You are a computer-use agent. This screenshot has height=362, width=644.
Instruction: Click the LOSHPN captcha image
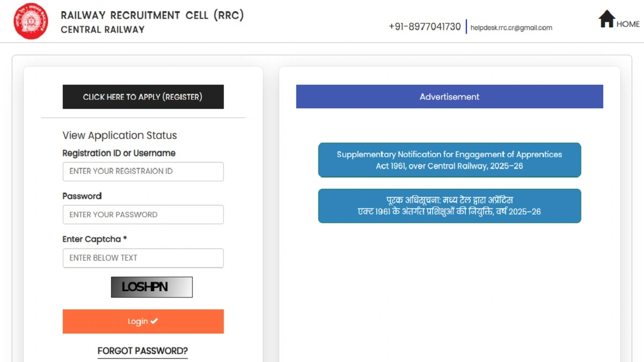click(x=151, y=287)
